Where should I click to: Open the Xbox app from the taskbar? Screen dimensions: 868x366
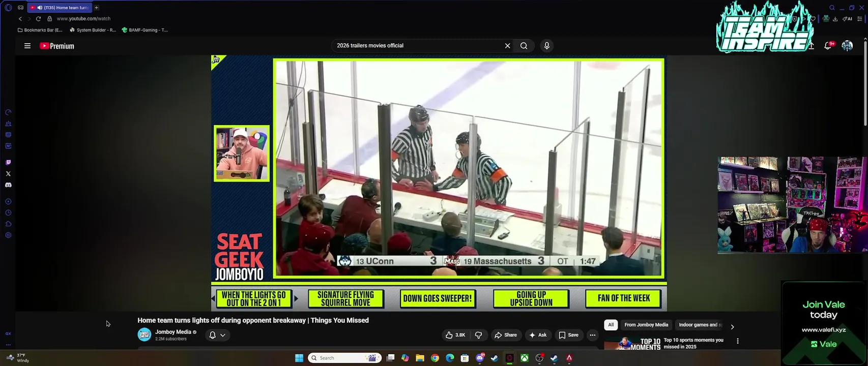click(524, 358)
